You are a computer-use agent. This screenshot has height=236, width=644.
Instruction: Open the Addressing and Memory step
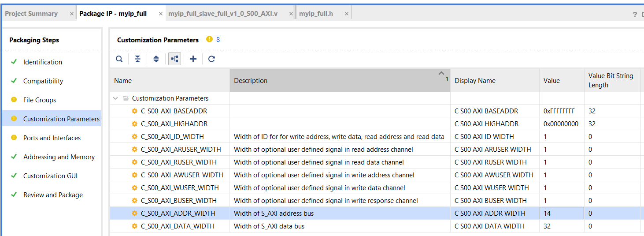tap(59, 157)
